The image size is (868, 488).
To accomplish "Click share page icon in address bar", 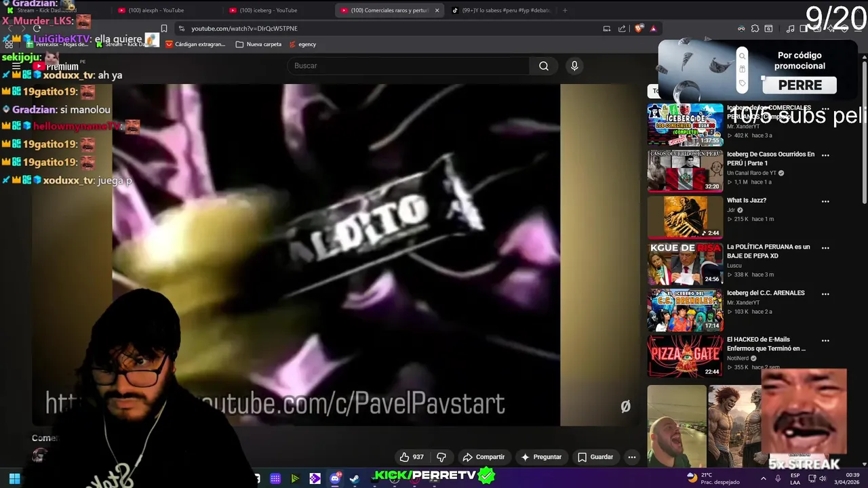I will (622, 28).
